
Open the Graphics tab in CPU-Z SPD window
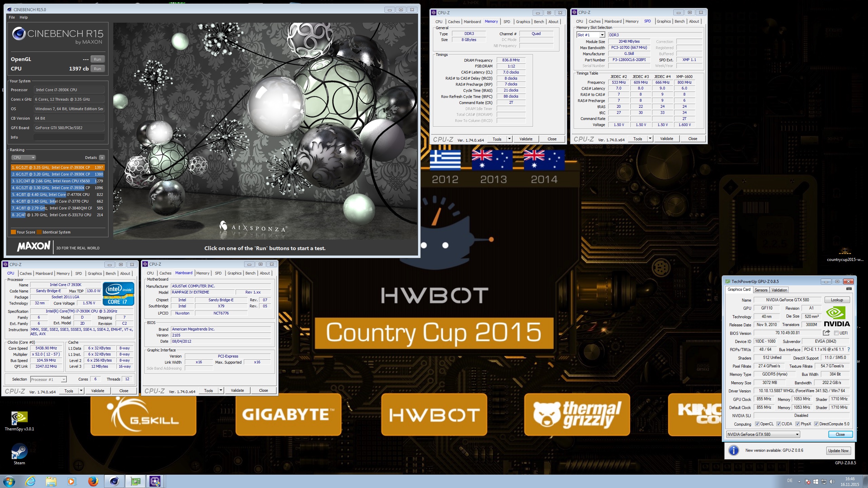pyautogui.click(x=664, y=21)
